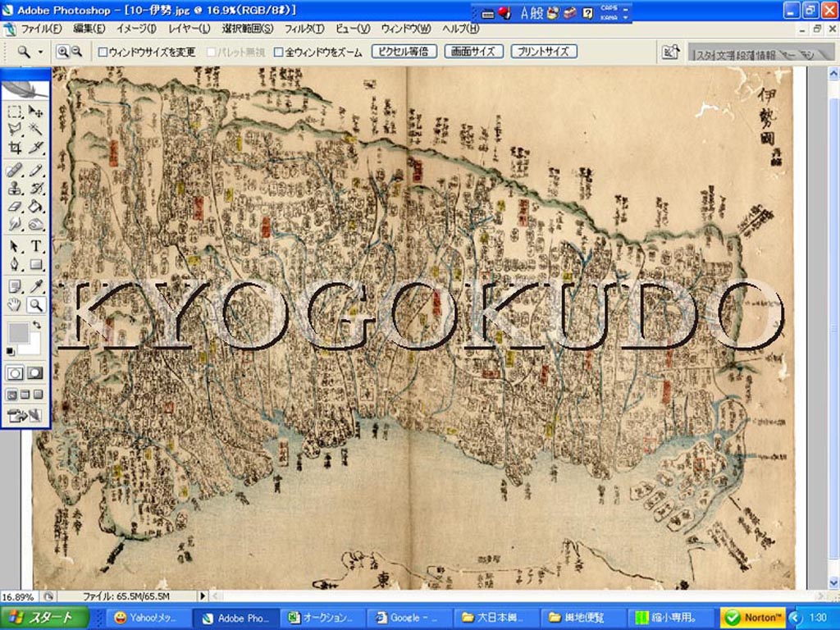Image resolution: width=840 pixels, height=630 pixels.
Task: Select the Slice tool
Action: coord(35,148)
